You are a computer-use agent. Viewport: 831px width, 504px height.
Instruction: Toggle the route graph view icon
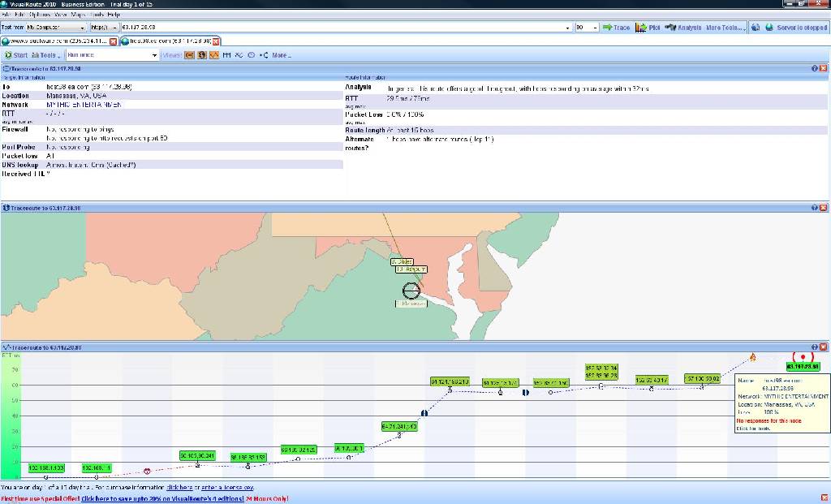[x=214, y=55]
